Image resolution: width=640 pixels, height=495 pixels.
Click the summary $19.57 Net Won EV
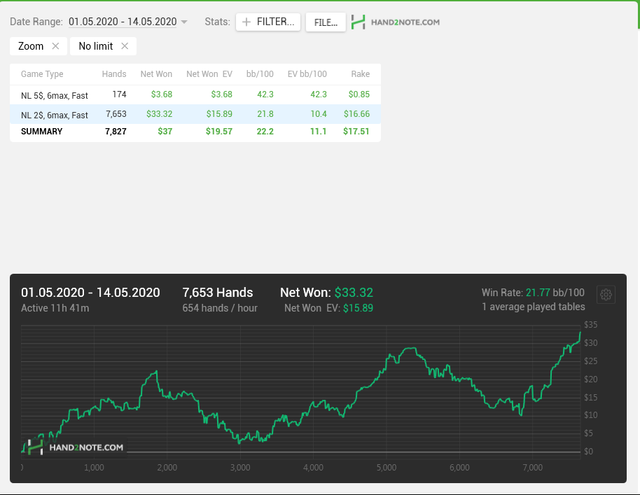(219, 131)
